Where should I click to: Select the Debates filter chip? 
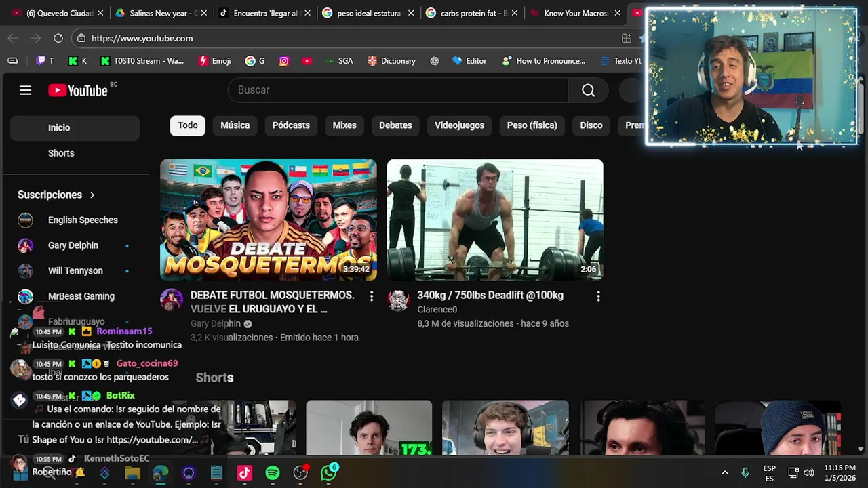point(395,125)
